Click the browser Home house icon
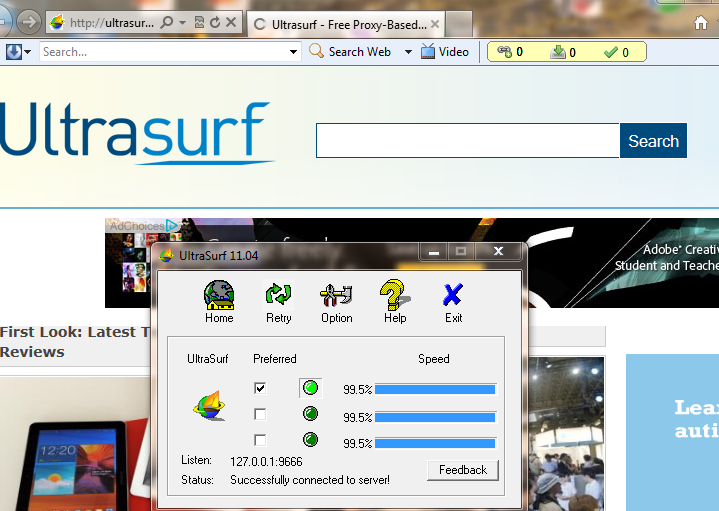Screen dimensions: 719x511 point(701,22)
